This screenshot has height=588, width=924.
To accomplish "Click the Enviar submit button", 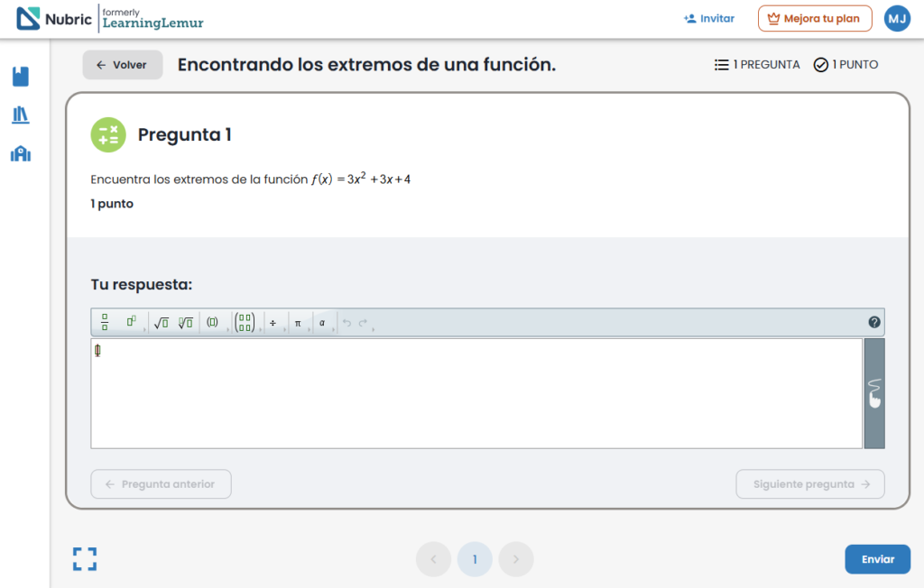I will (x=877, y=559).
